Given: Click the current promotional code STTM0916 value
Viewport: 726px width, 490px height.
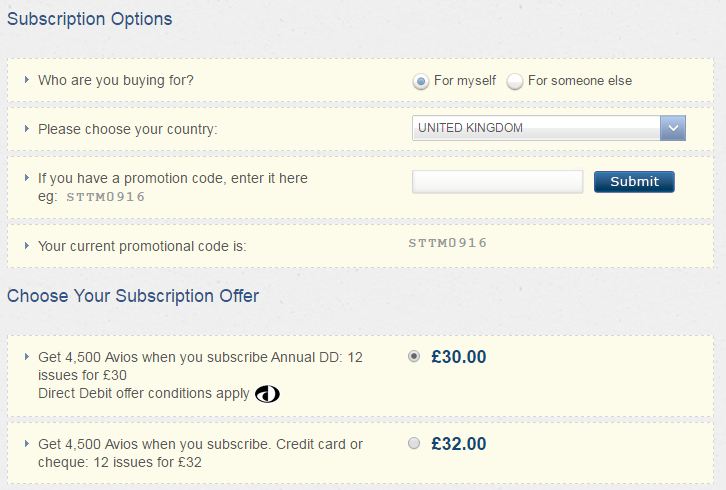Looking at the screenshot, I should click(x=447, y=243).
